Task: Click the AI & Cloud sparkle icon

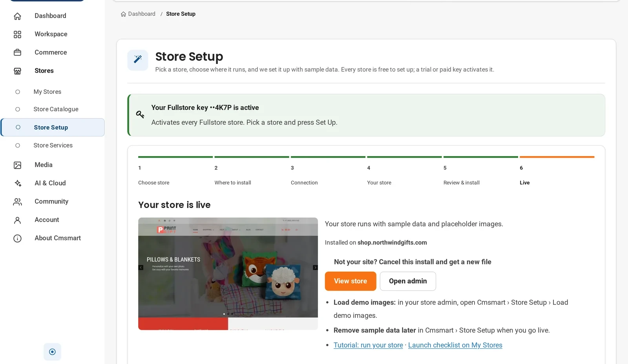Action: pos(17,183)
